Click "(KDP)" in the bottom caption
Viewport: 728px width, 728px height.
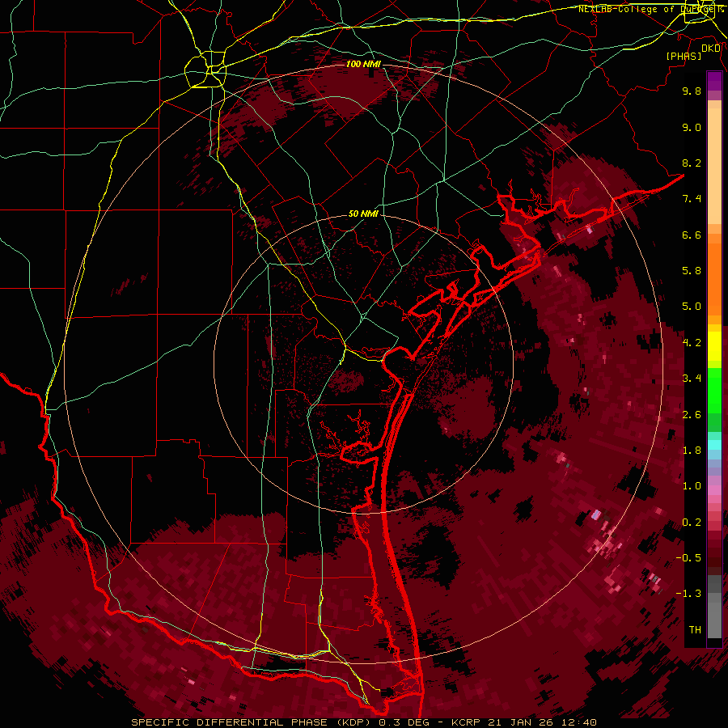tap(353, 722)
